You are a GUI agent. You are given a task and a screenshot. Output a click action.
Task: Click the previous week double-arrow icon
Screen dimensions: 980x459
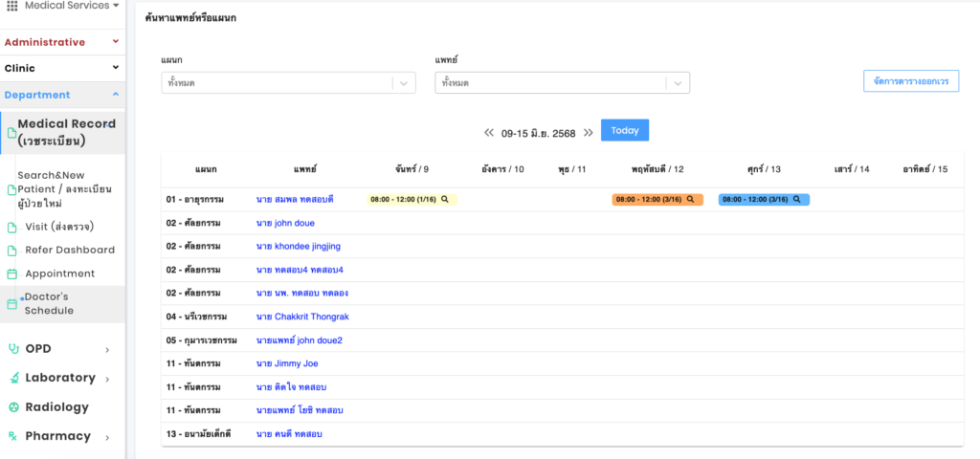pos(489,133)
